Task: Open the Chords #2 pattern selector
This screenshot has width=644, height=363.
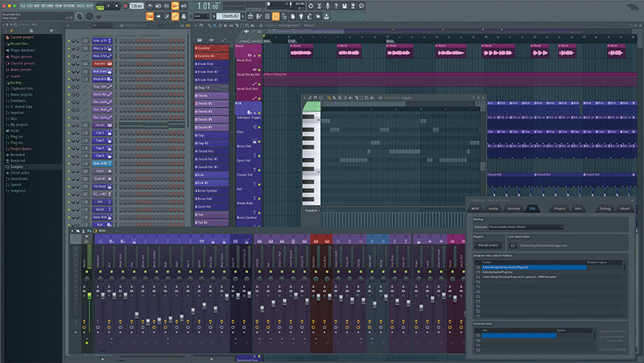Action: [x=229, y=16]
